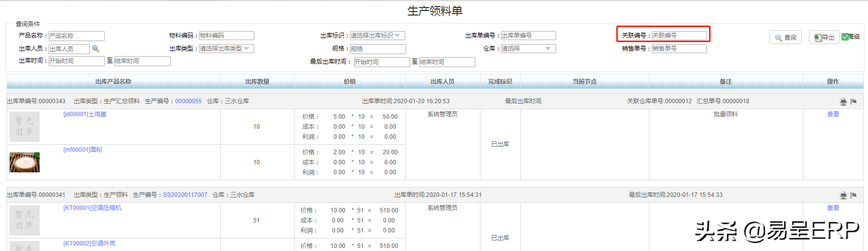Open the [KT00001]空调压缩机 product link
This screenshot has height=251, width=868.
(x=92, y=208)
